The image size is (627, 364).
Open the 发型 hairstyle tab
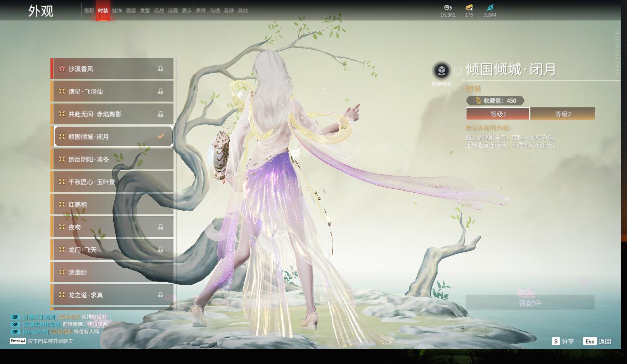(145, 11)
